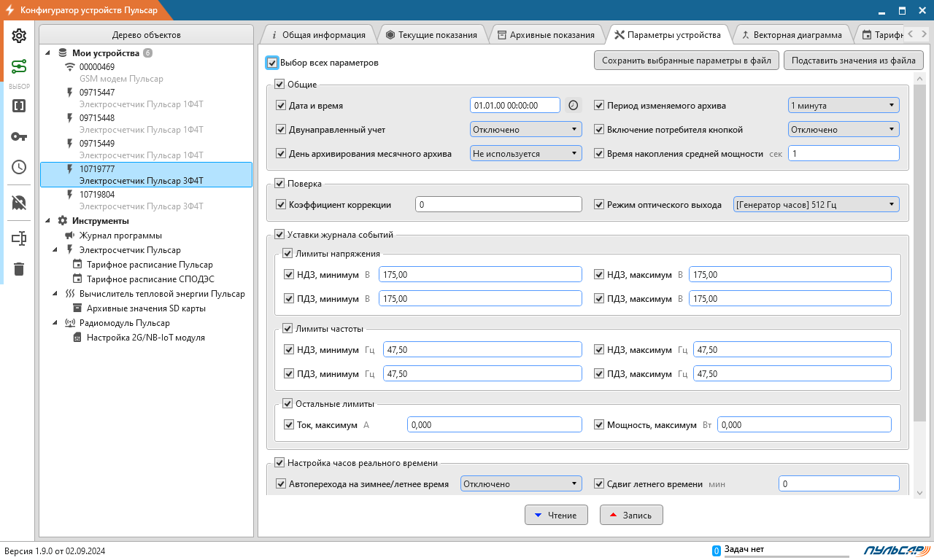The height and width of the screenshot is (560, 934).
Task: Click the Чтение button
Action: 556,515
